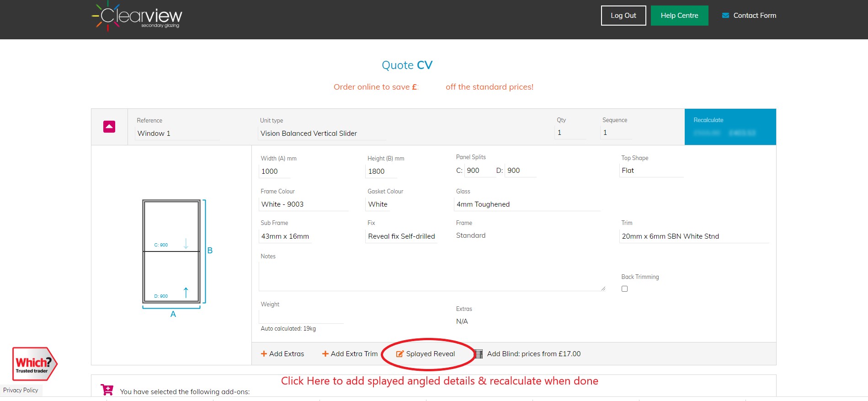868x401 pixels.
Task: Click the envelope icon beside Contact Form
Action: (725, 16)
